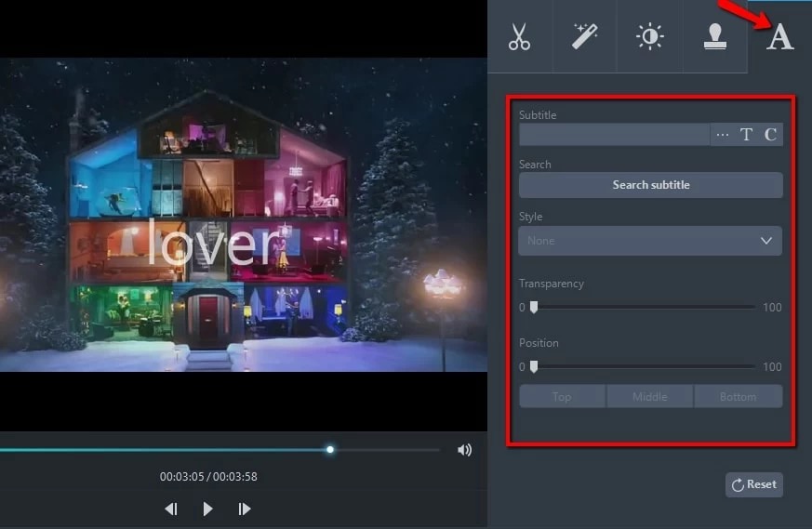Image resolution: width=812 pixels, height=529 pixels.
Task: Open the scissors cut/trim tab
Action: click(x=519, y=36)
